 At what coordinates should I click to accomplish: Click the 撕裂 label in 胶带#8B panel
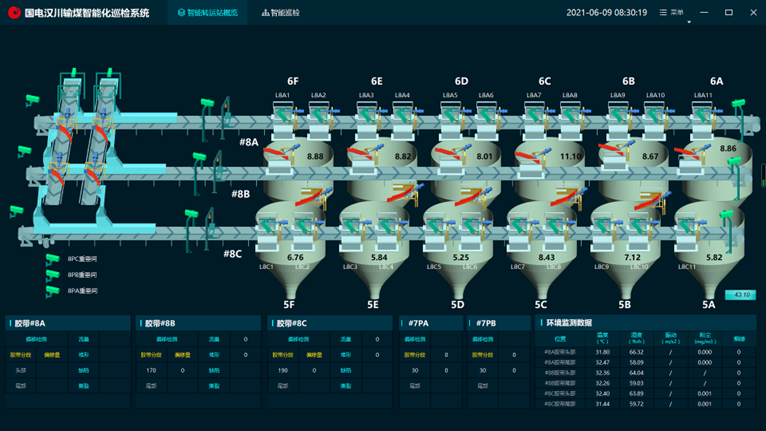214,386
